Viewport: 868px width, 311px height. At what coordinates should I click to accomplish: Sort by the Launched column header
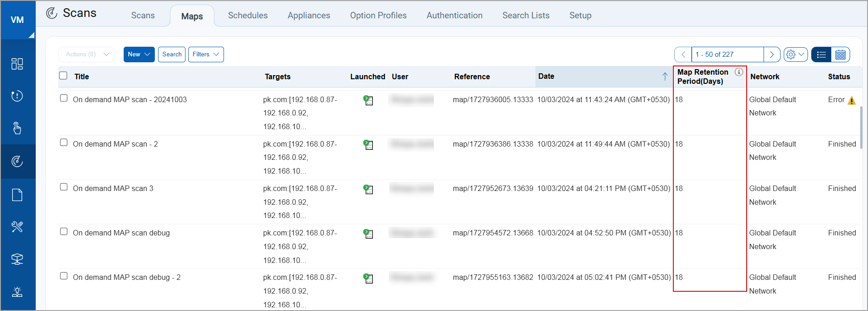coord(367,77)
